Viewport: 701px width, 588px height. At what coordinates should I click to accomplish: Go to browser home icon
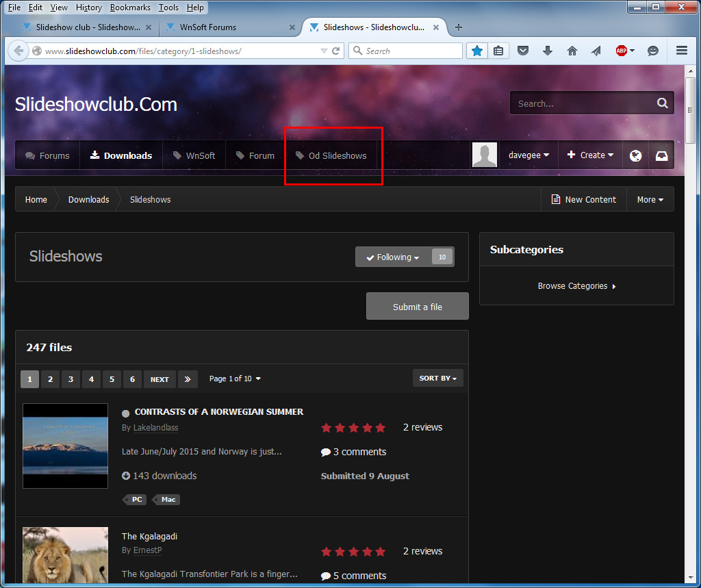click(572, 51)
